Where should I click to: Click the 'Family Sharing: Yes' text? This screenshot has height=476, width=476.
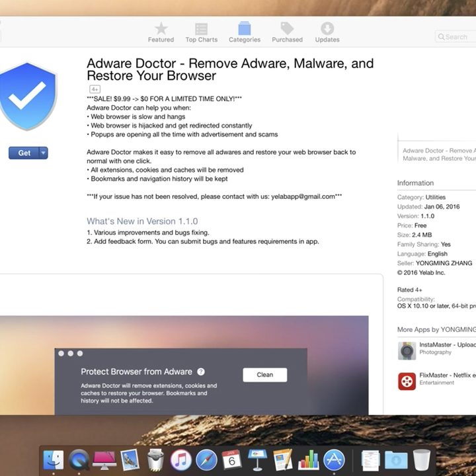[x=424, y=245]
